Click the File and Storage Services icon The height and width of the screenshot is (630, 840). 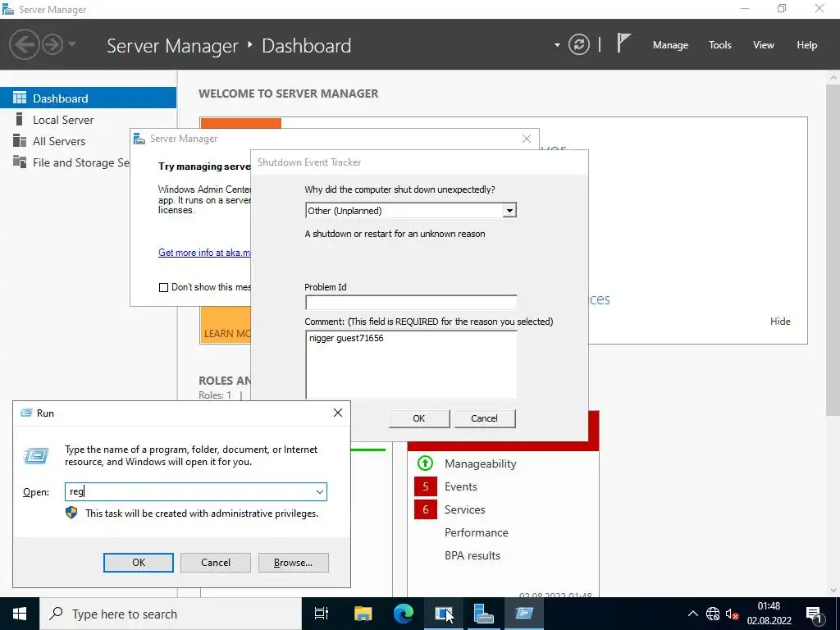pyautogui.click(x=20, y=162)
